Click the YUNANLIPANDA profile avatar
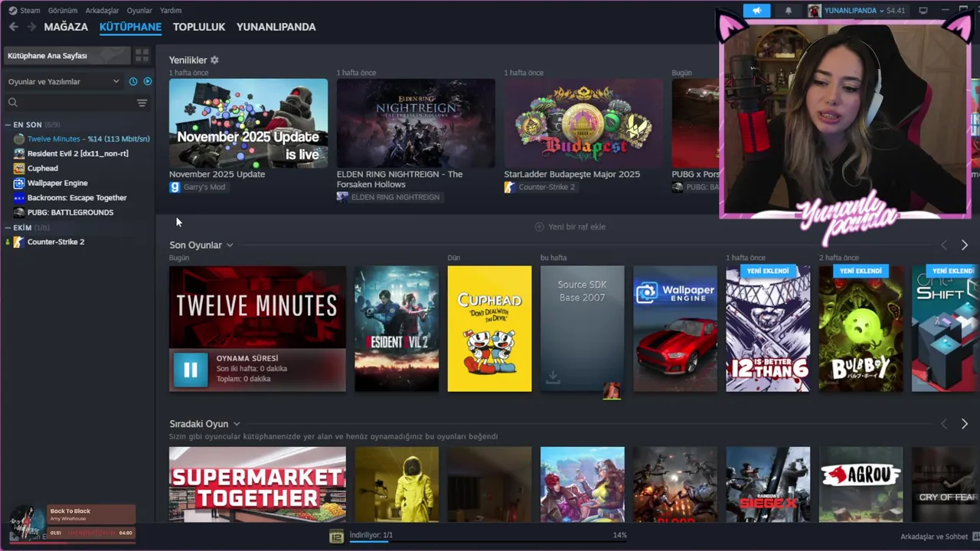The height and width of the screenshot is (551, 980). coord(814,11)
